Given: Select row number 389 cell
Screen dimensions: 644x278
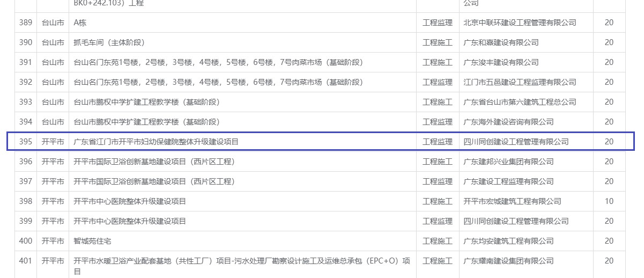Looking at the screenshot, I should [26, 23].
